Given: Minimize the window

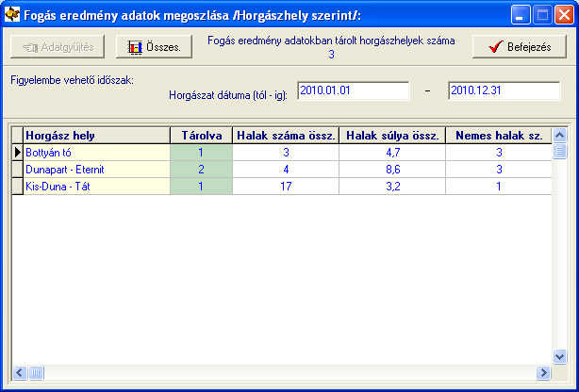Looking at the screenshot, I should pyautogui.click(x=521, y=15).
